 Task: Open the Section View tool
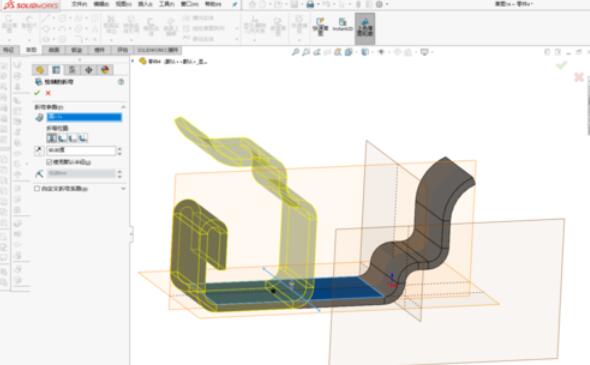pos(327,52)
